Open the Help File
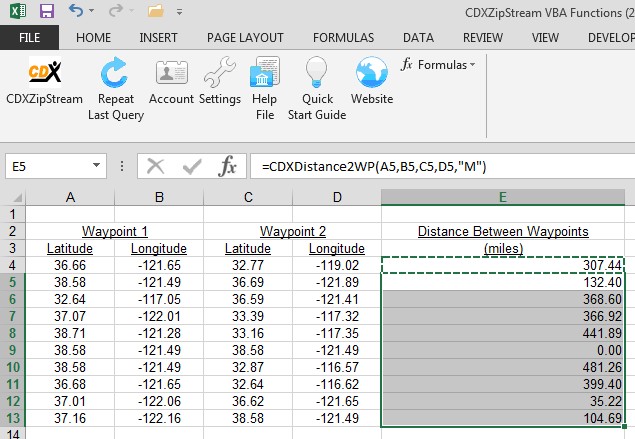 coord(265,89)
